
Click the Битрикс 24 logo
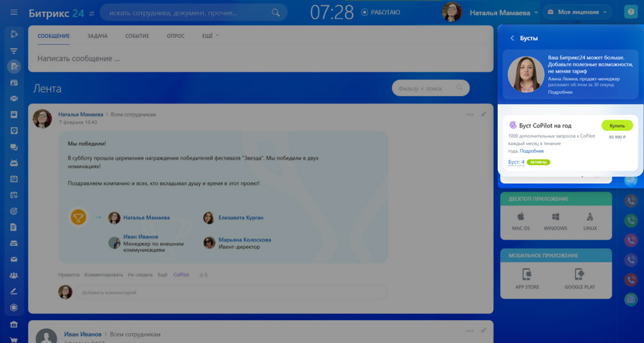click(x=56, y=13)
